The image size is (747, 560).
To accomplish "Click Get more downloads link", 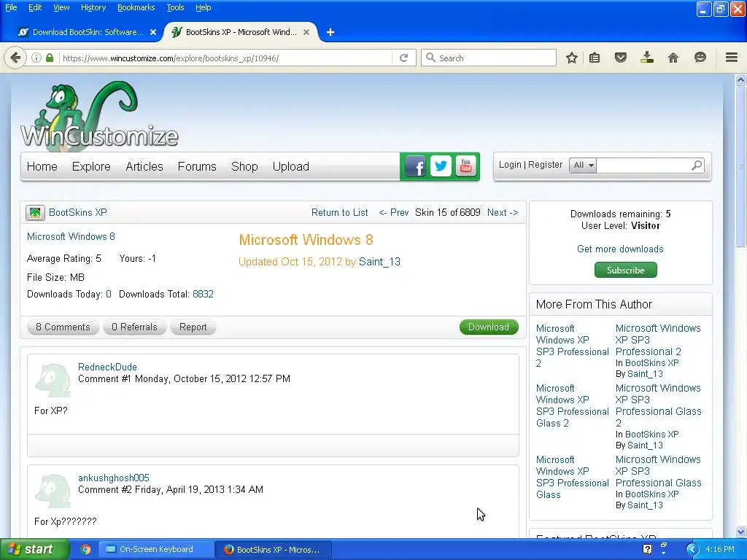I will 620,249.
